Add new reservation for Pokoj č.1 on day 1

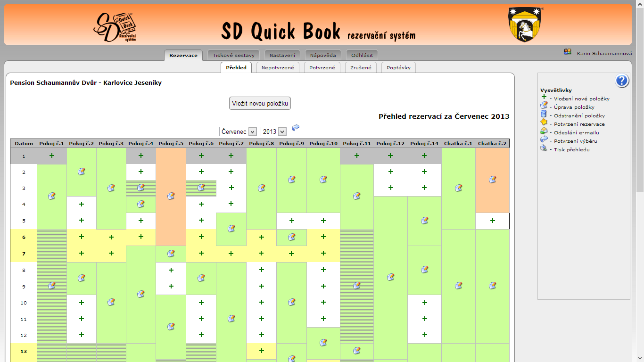52,156
